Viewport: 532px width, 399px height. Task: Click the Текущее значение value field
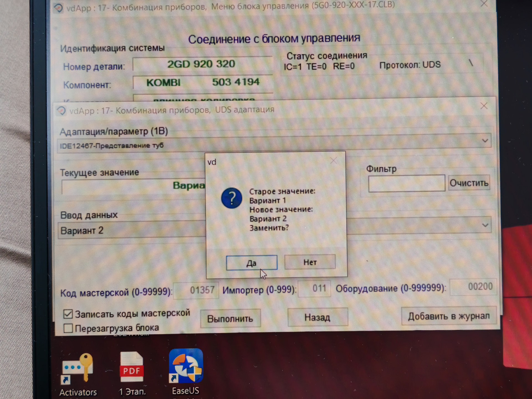tap(134, 186)
